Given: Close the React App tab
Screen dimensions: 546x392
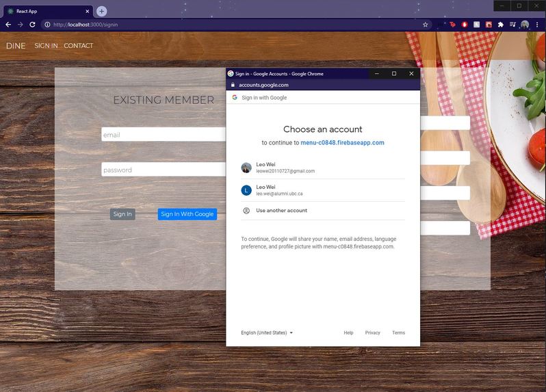Looking at the screenshot, I should pos(88,11).
